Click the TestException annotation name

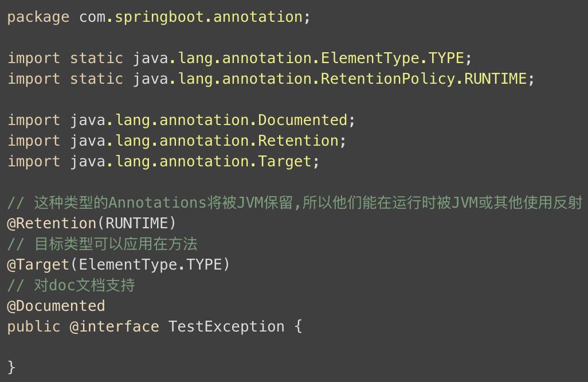coord(226,327)
